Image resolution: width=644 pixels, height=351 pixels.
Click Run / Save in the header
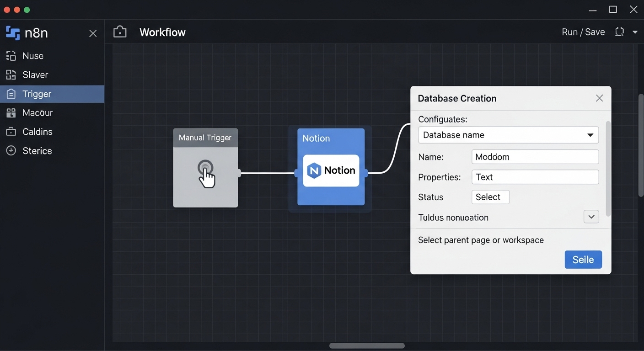tap(583, 32)
